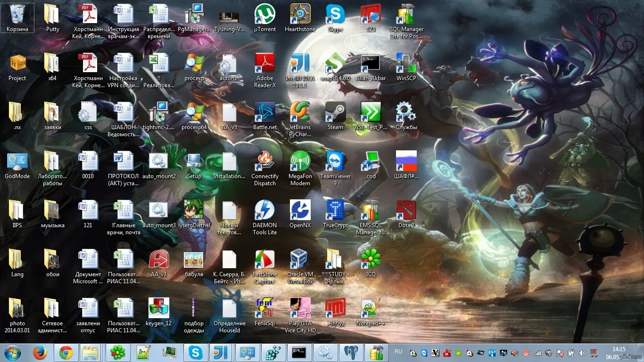Select the бабуля image thumbnail

point(194,263)
